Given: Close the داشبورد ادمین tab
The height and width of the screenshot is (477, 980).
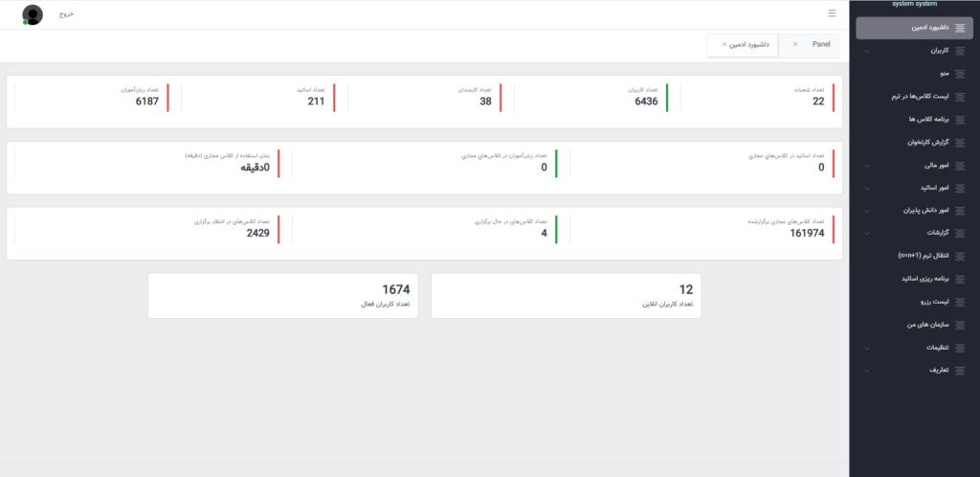Looking at the screenshot, I should pyautogui.click(x=724, y=45).
